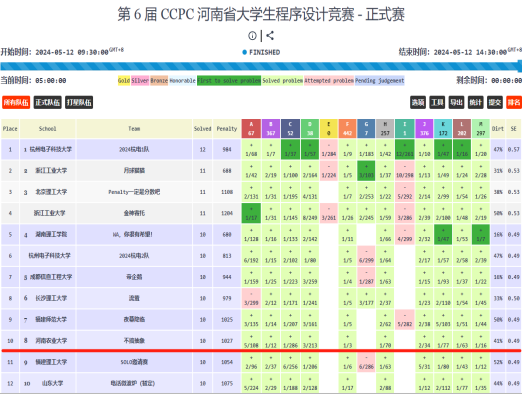Select team Penalty一定是分数吧
Viewport: 522px width, 394px height.
[134, 192]
